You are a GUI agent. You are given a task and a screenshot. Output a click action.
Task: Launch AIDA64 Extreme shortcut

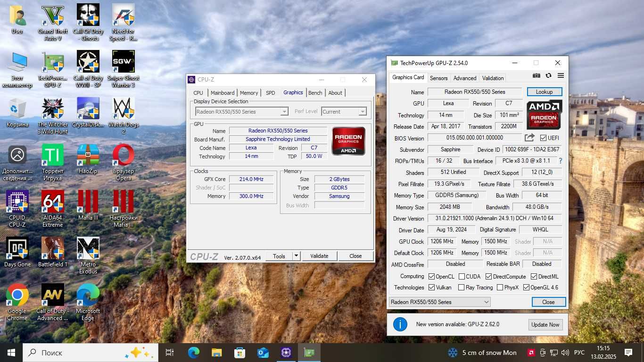pyautogui.click(x=53, y=209)
